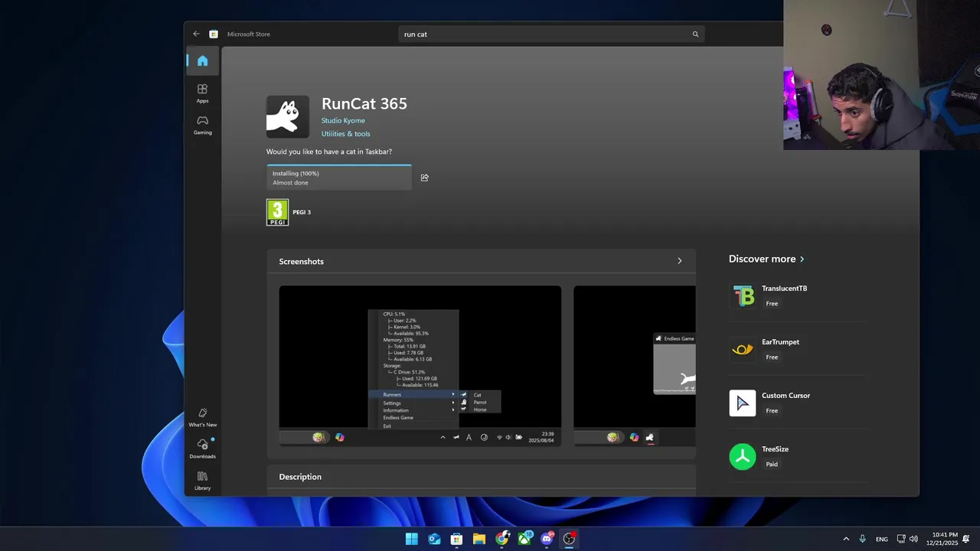980x551 pixels.
Task: Click the Microsoft Store taskbar icon
Action: (456, 539)
